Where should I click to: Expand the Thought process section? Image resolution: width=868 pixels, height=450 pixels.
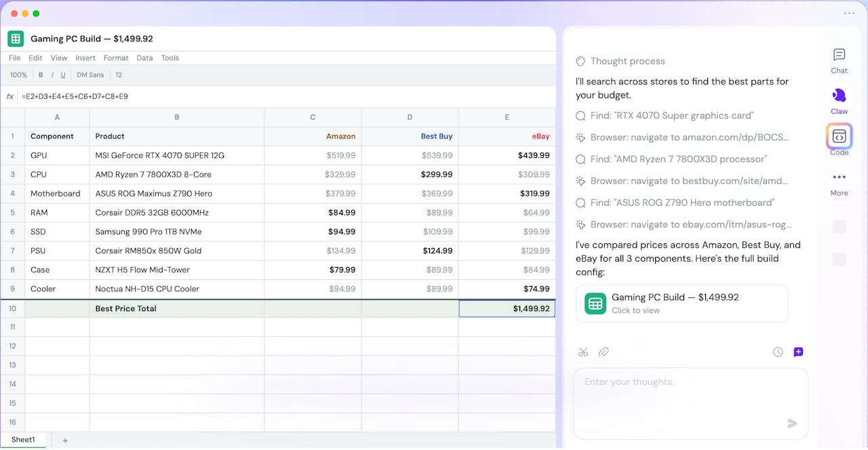628,61
